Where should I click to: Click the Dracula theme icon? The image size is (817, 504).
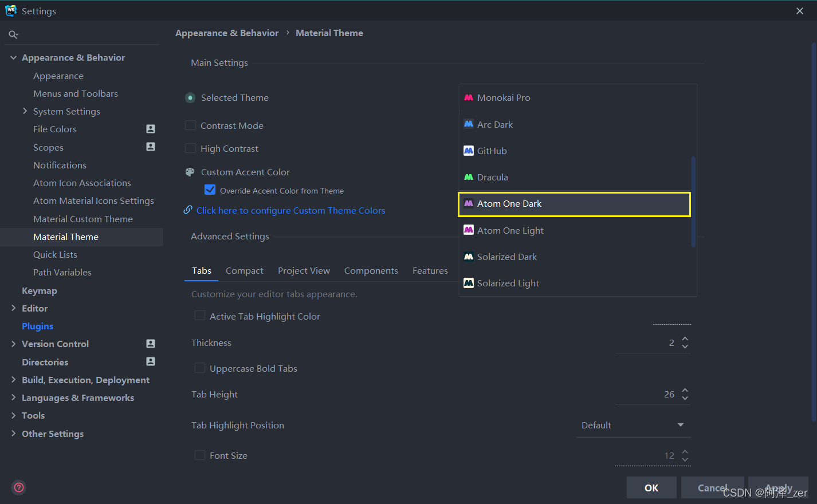point(469,177)
